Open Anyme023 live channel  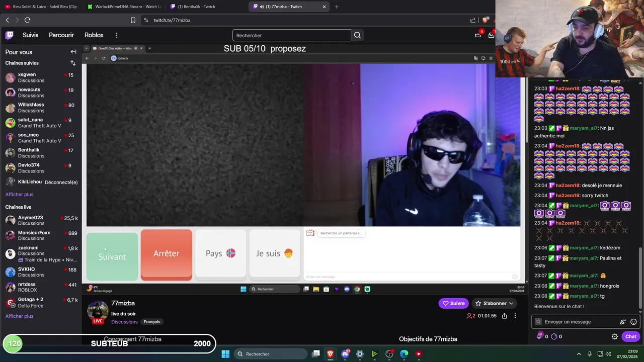click(x=41, y=220)
